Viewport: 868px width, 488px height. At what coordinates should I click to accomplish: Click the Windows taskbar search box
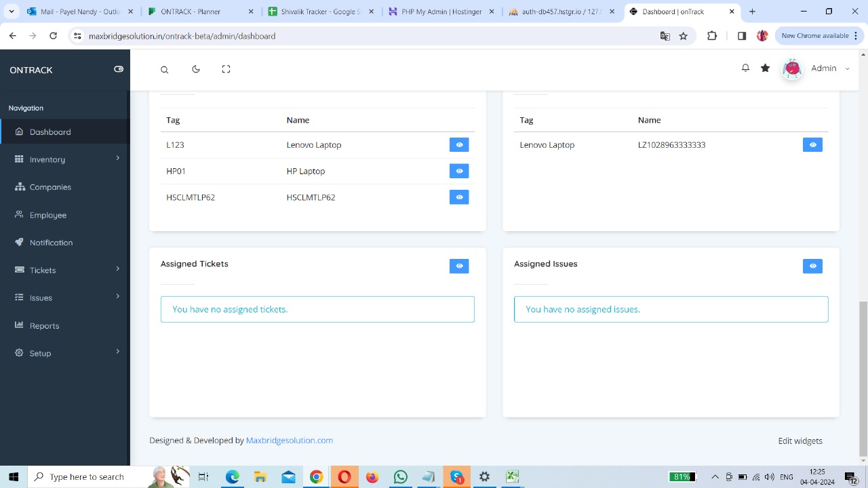[x=87, y=477]
